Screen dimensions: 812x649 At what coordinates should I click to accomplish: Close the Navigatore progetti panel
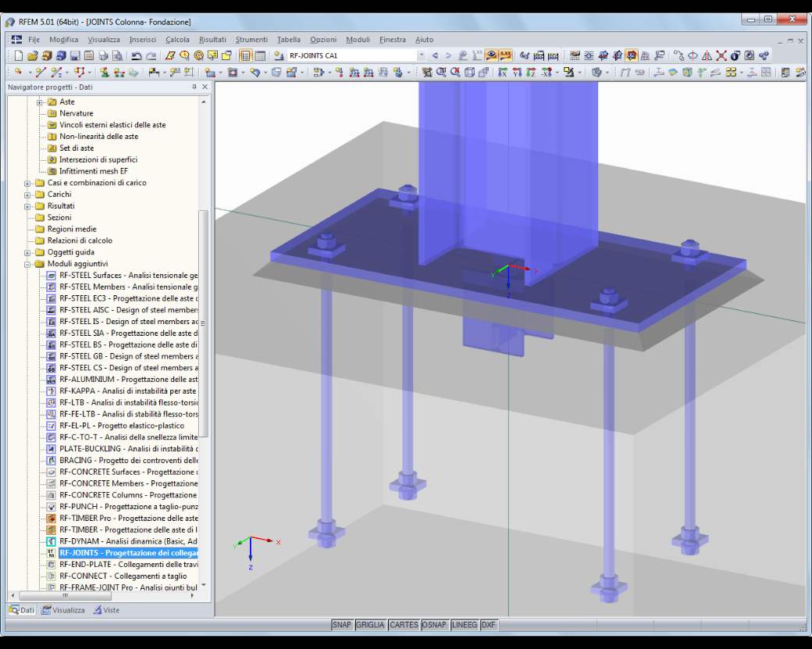(x=205, y=87)
